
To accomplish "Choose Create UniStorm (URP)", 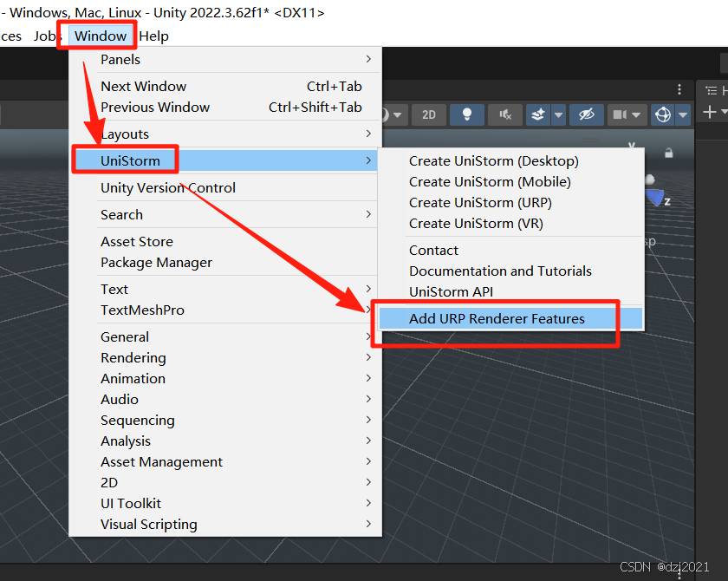I will pos(510,203).
